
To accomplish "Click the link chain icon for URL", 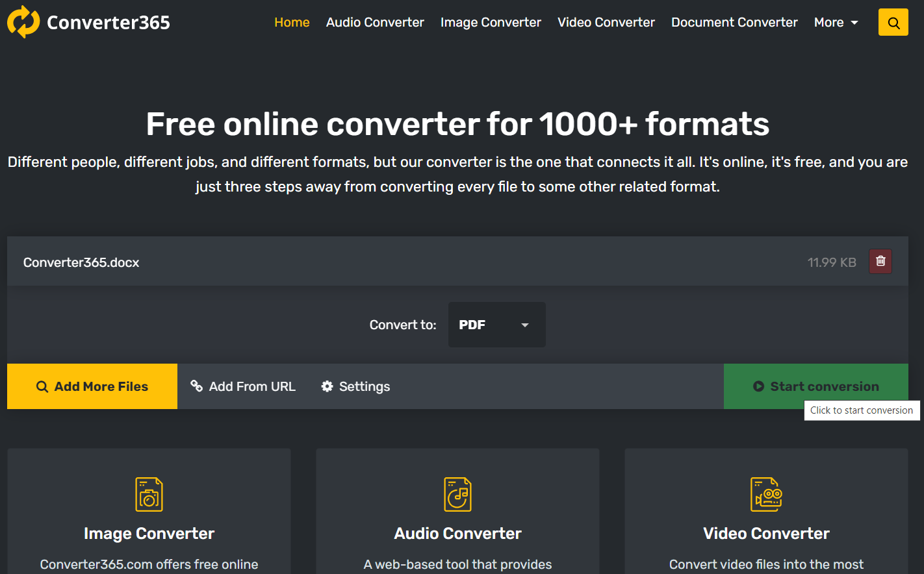I will tap(197, 386).
